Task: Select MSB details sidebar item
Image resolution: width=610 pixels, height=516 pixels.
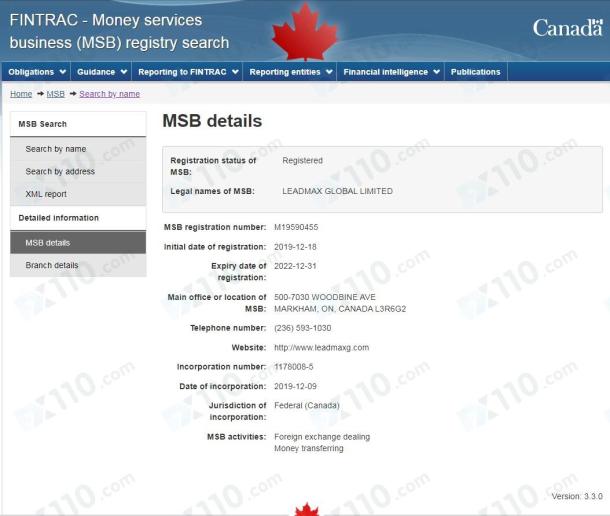Action: tap(78, 242)
